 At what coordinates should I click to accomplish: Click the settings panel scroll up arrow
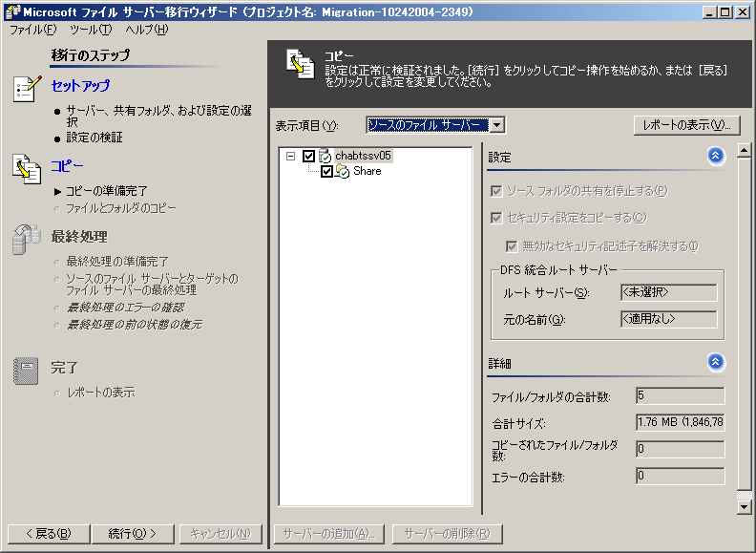pos(745,151)
